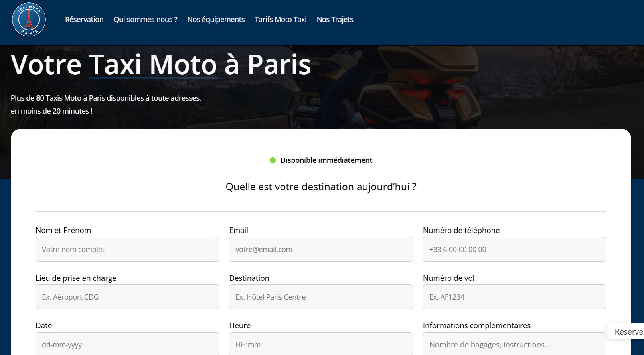Click the Nom et Prénom label
Viewport: 644px width, 355px height.
tap(63, 230)
